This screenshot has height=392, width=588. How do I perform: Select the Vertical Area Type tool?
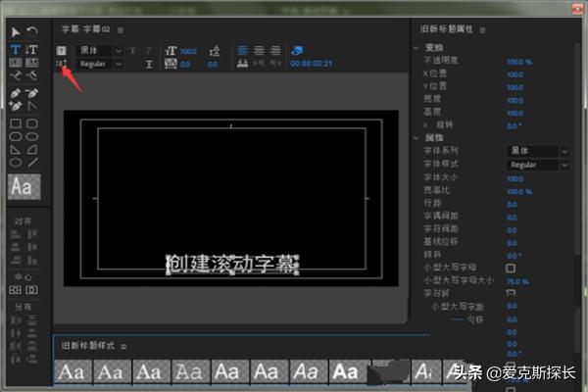(32, 63)
